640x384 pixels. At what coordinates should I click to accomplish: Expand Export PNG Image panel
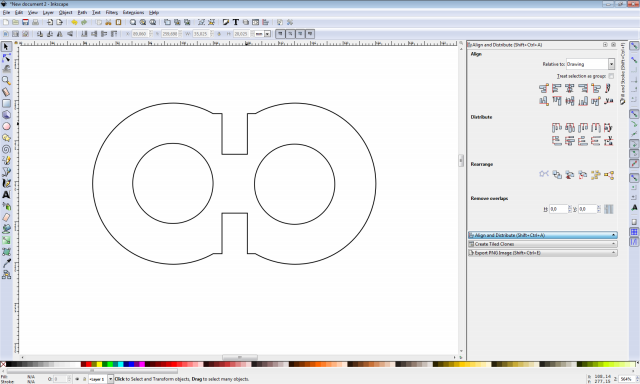(542, 253)
